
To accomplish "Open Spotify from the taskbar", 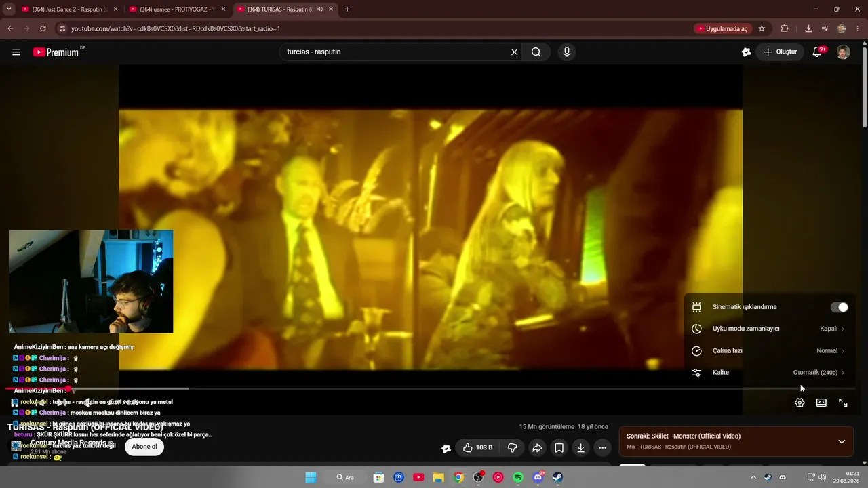I will click(518, 477).
